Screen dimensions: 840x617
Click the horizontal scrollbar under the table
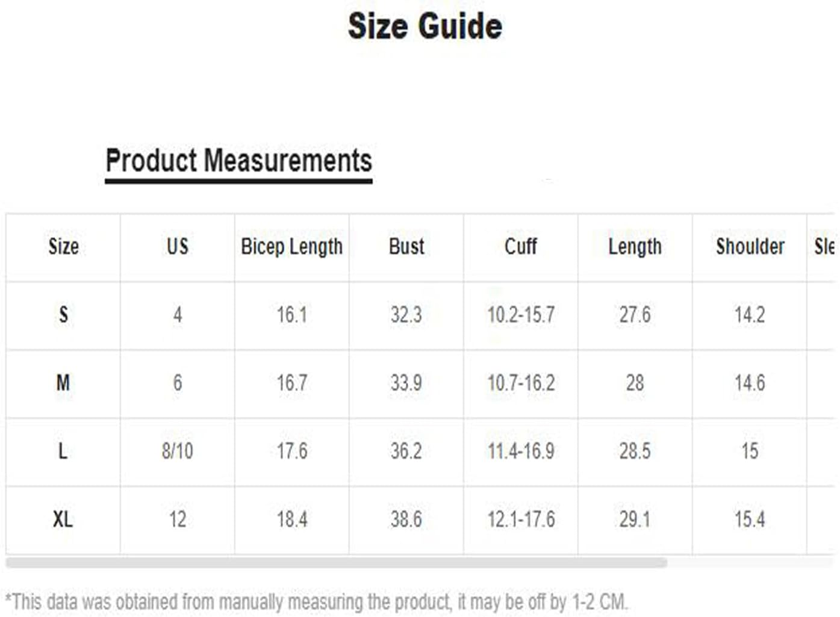coord(336,563)
